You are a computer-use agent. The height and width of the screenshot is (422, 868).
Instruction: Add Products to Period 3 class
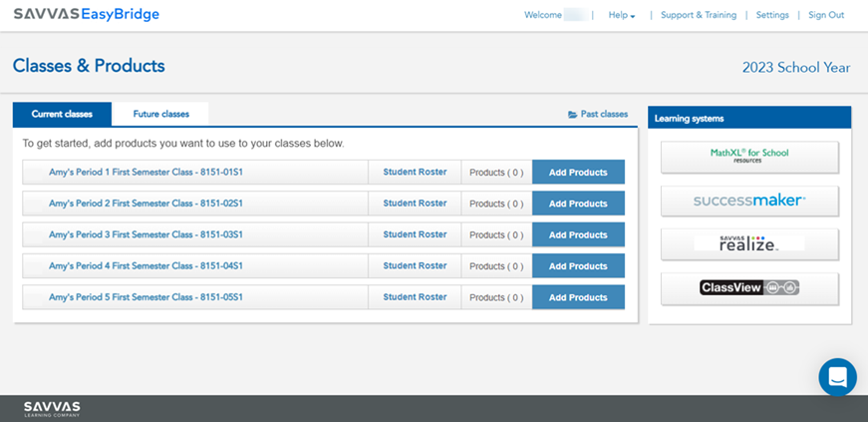[x=578, y=235]
